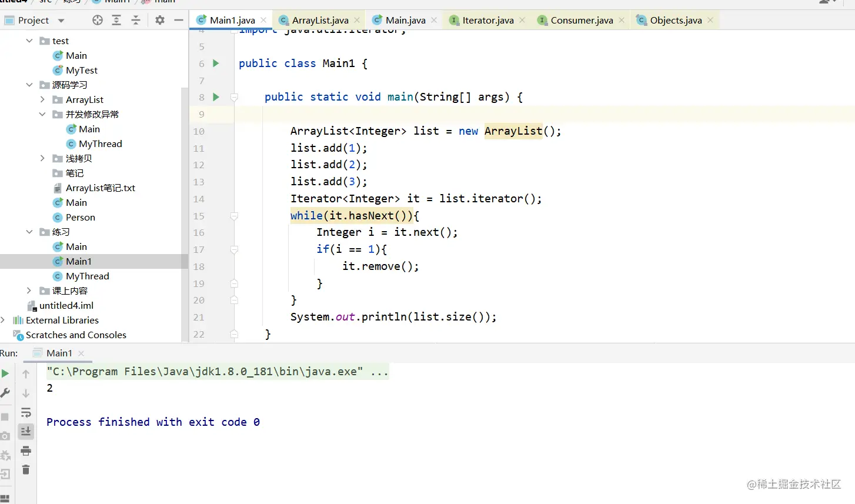Close the Consumer.java tab
This screenshot has width=855, height=504.
click(622, 20)
